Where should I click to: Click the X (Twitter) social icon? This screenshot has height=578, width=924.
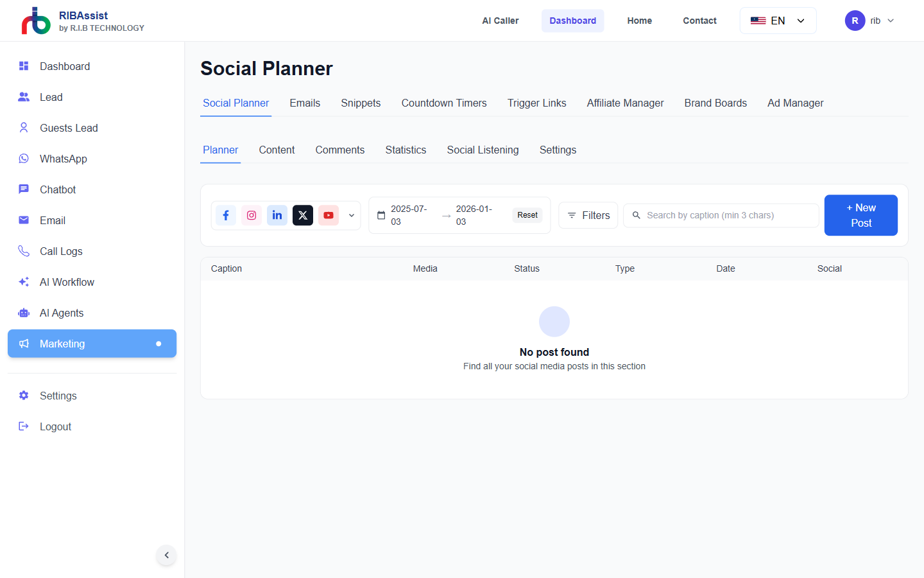click(303, 215)
